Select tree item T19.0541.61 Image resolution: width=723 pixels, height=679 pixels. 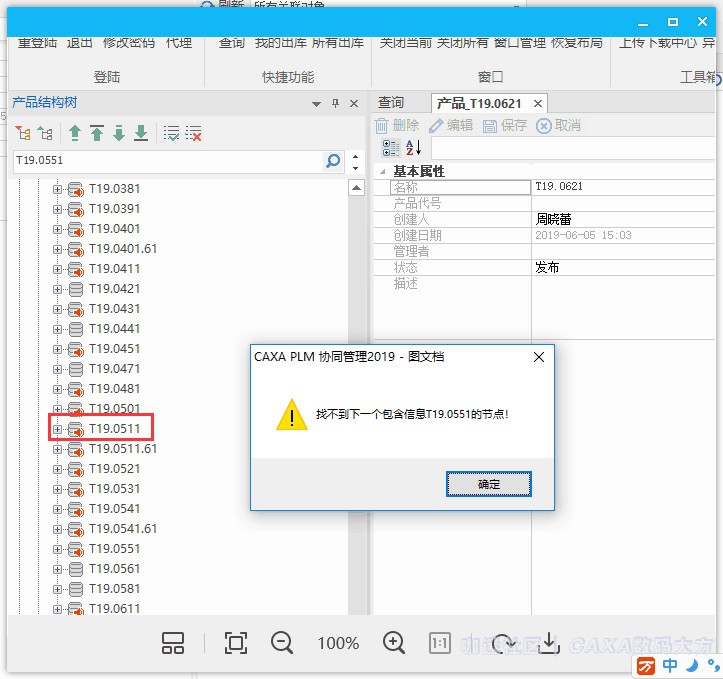tap(123, 529)
